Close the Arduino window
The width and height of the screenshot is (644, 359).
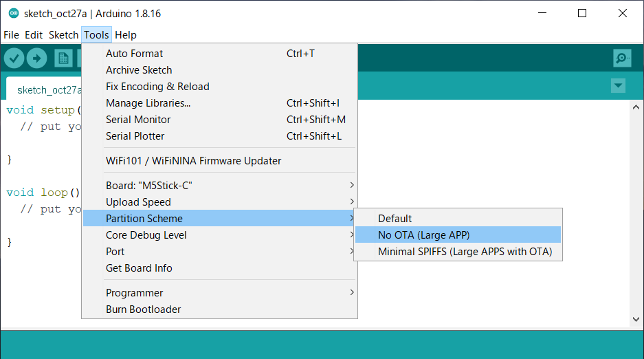[x=622, y=13]
